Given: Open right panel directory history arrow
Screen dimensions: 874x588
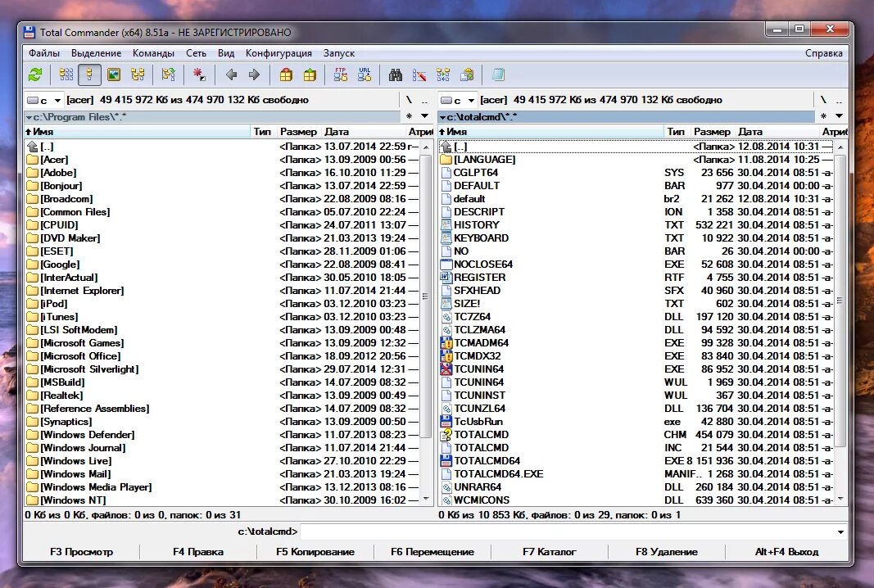Looking at the screenshot, I should coord(839,116).
